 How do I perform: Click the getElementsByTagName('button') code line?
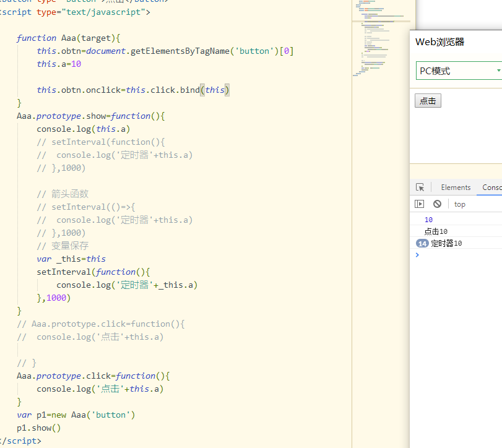coord(165,51)
